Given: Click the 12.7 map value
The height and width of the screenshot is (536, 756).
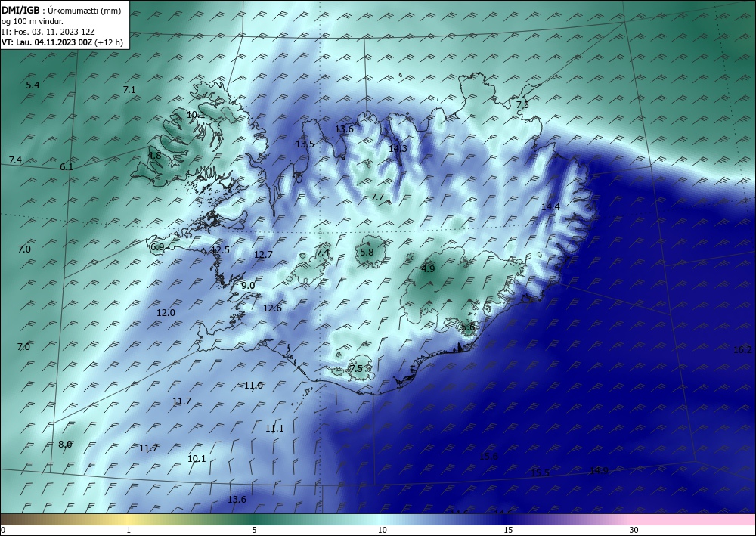Looking at the screenshot, I should 263,255.
